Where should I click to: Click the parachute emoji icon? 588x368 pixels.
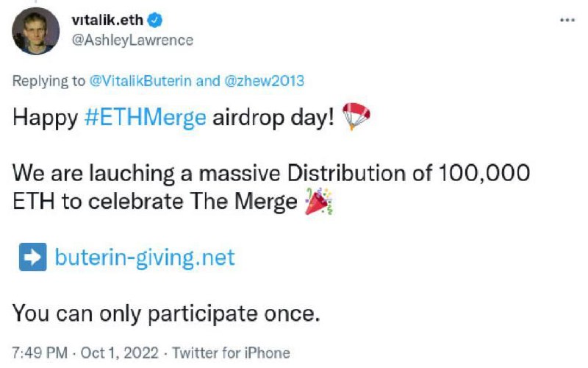358,118
